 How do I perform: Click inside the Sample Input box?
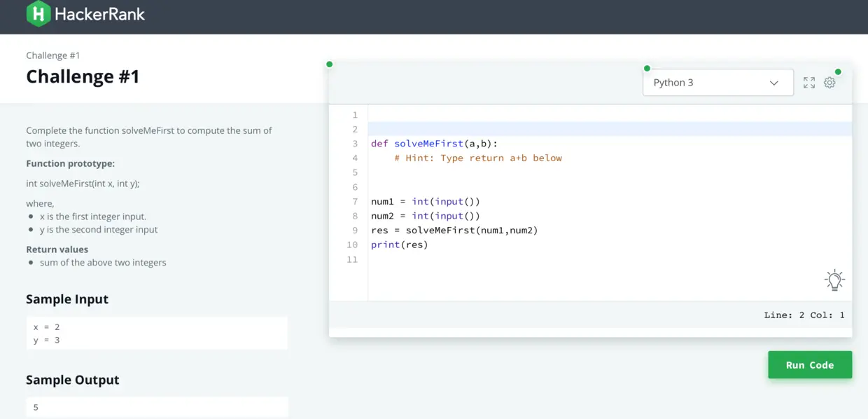point(157,333)
